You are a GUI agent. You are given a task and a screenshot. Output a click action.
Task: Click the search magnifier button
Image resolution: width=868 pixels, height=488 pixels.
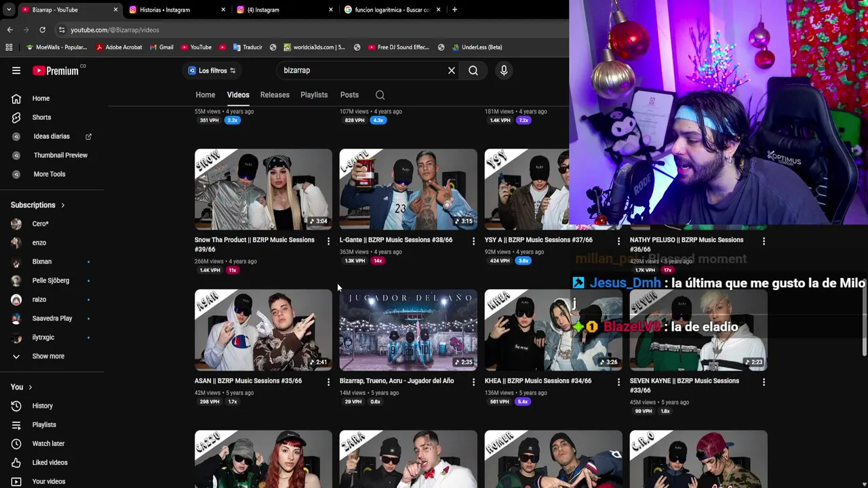pyautogui.click(x=473, y=70)
